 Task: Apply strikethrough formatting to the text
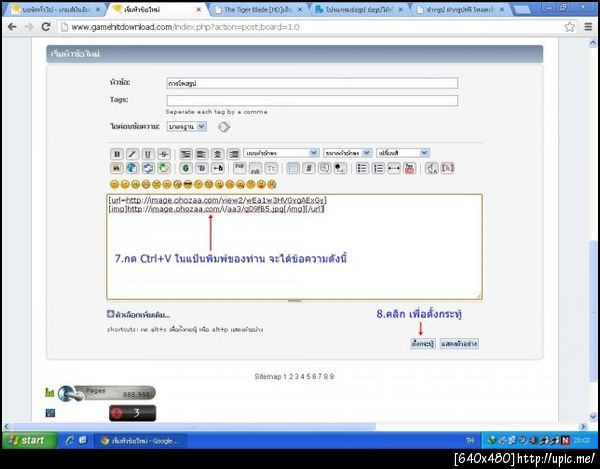click(x=164, y=154)
